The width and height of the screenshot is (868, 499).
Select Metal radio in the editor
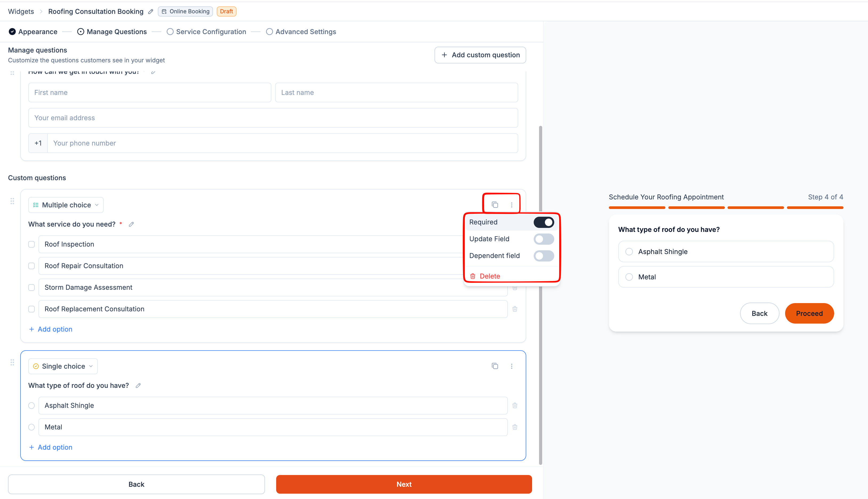click(x=31, y=427)
